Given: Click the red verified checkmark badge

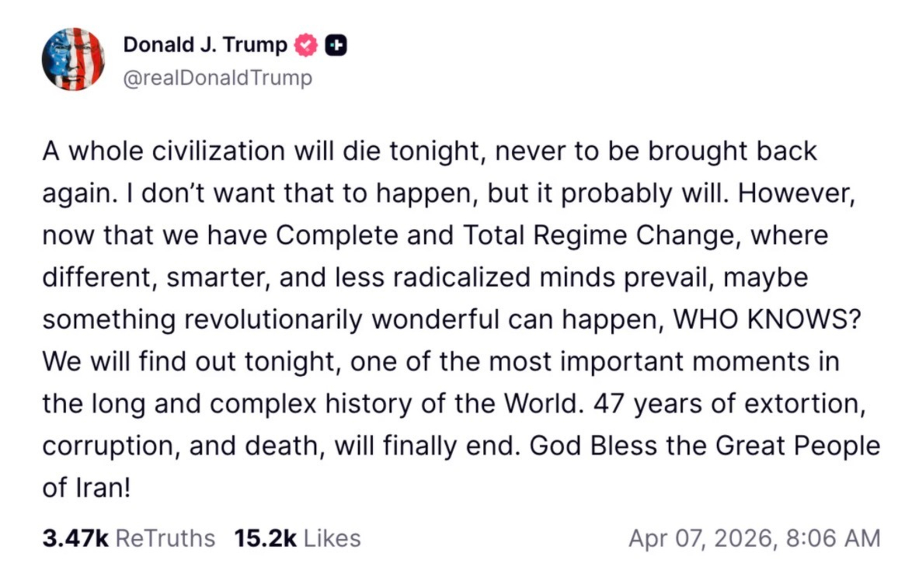Looking at the screenshot, I should 307,46.
